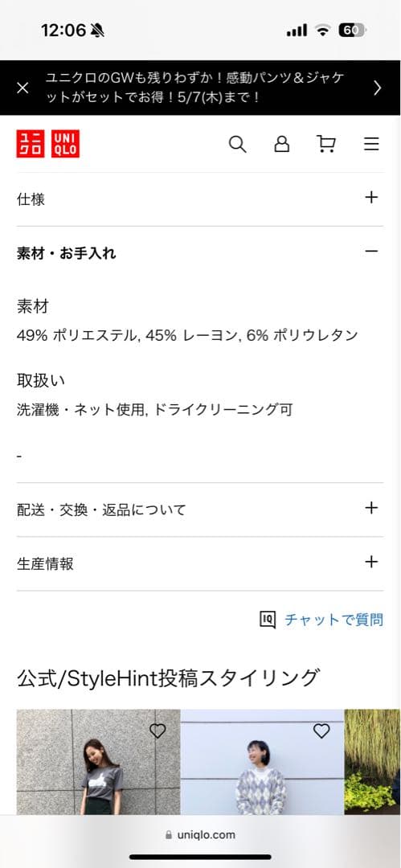The height and width of the screenshot is (868, 401).
Task: Expand the 仕様 section plus icon
Action: click(x=371, y=198)
